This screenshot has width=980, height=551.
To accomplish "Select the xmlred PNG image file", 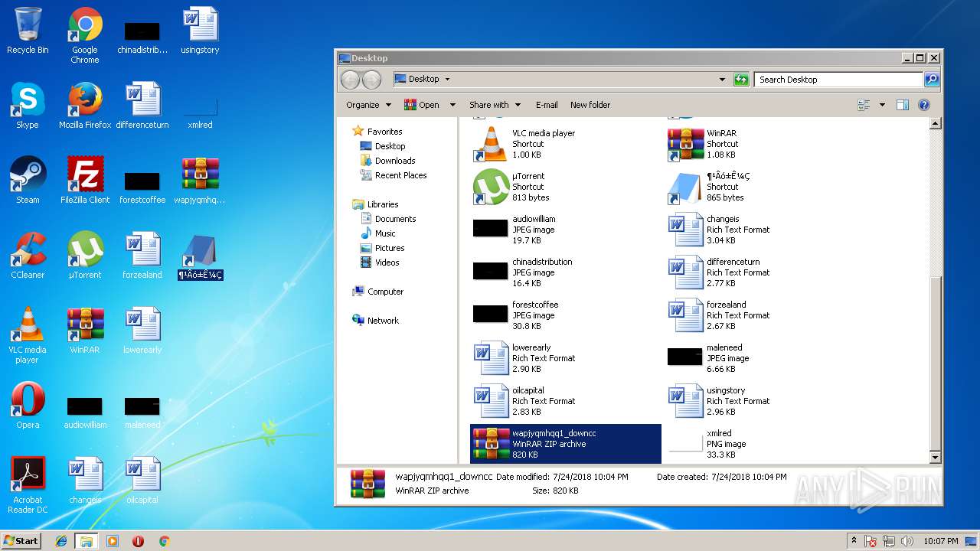I will [x=759, y=444].
